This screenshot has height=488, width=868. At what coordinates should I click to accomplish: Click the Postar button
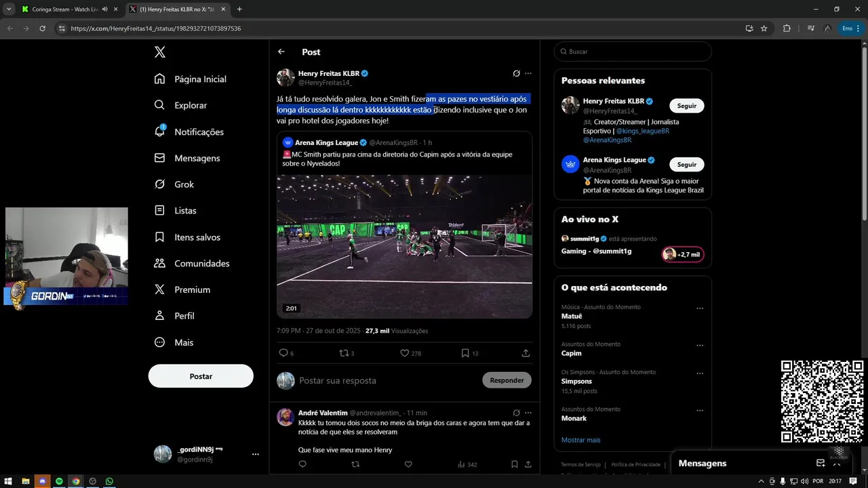201,376
